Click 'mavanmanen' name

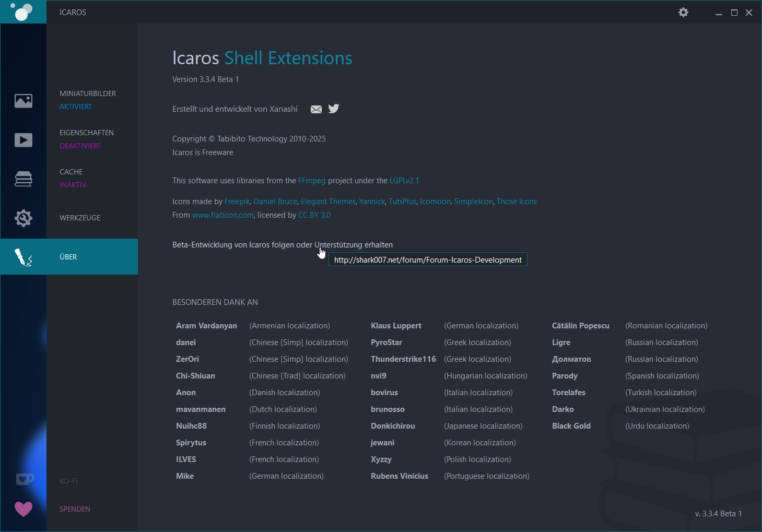(x=201, y=409)
